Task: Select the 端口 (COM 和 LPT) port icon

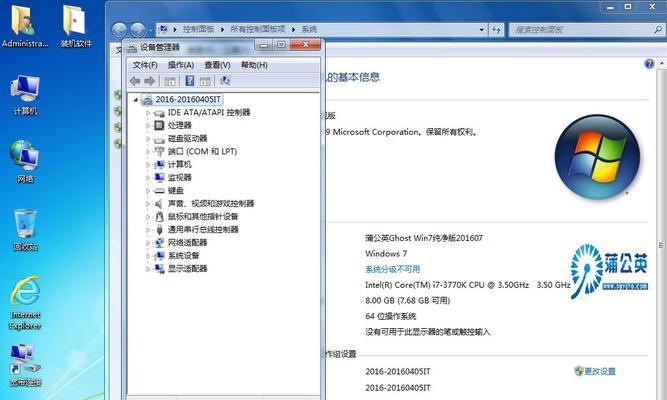Action: pyautogui.click(x=159, y=151)
